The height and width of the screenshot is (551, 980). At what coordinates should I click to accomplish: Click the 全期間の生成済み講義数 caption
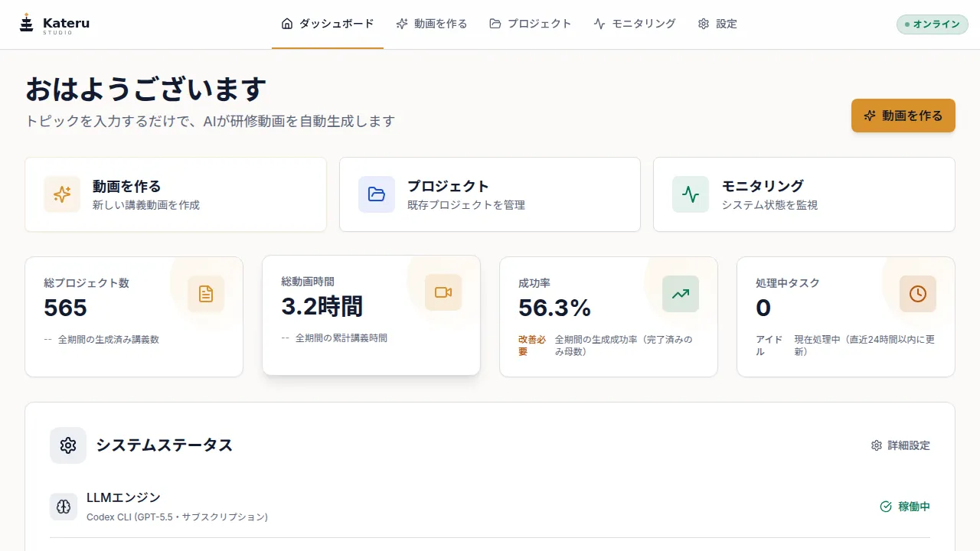109,340
